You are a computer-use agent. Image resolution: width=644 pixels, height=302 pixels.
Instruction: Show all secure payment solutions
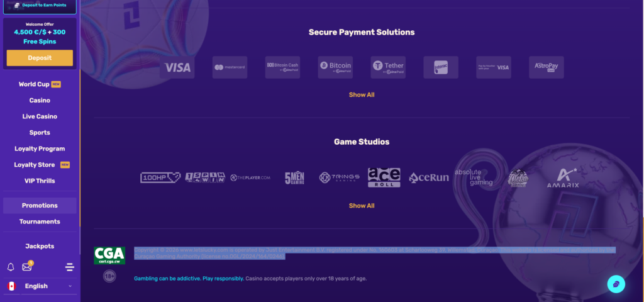pyautogui.click(x=362, y=95)
